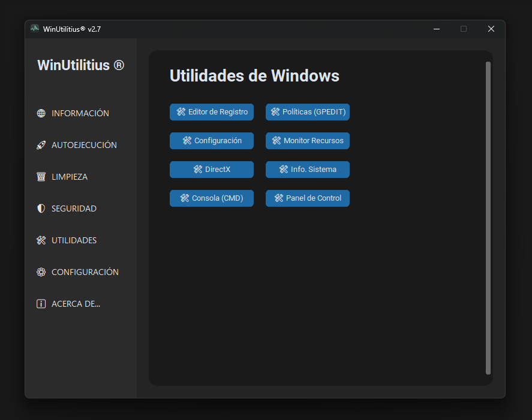Click the shield icon for SEGURIDAD
Screen dimensions: 532x420
(41, 209)
